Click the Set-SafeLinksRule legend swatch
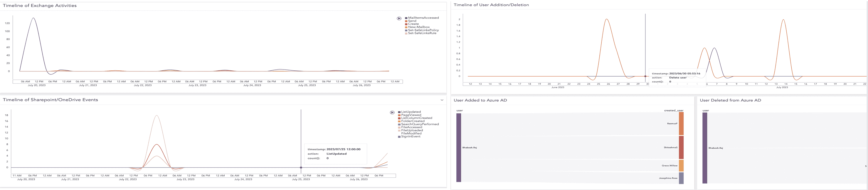Viewport: 868px width, 190px height. [406, 33]
